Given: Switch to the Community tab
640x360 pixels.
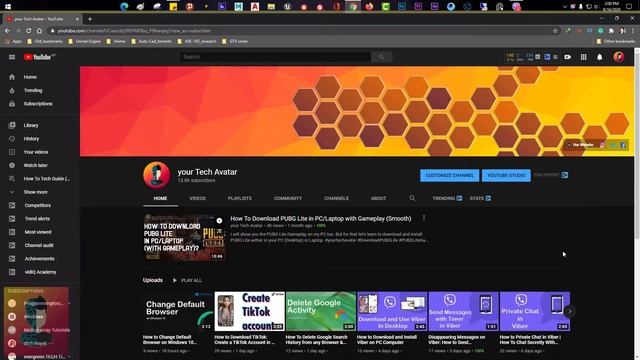Looking at the screenshot, I should (x=288, y=198).
